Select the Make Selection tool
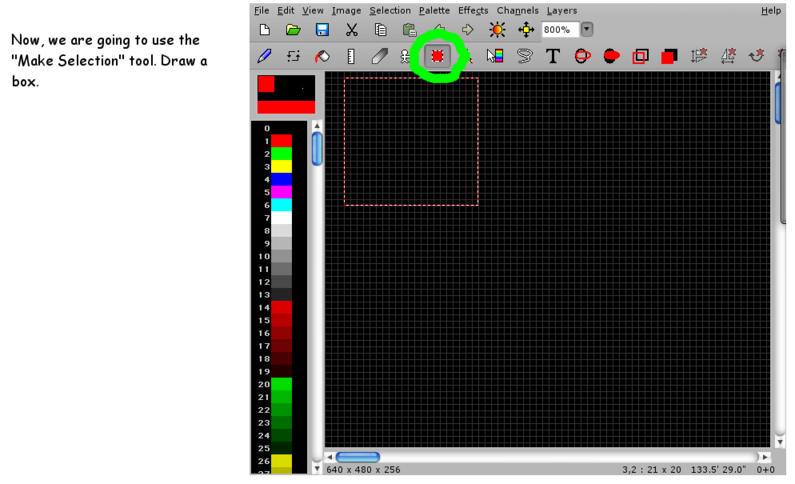The width and height of the screenshot is (795, 484). pos(437,56)
